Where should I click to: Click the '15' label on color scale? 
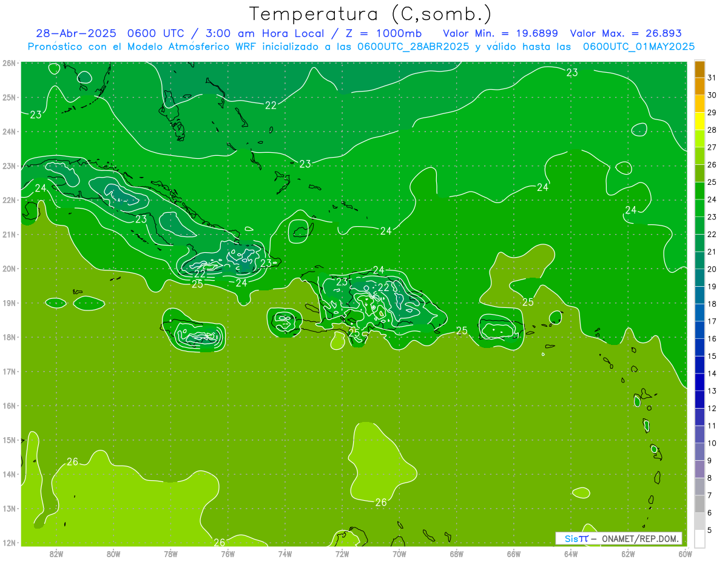(x=712, y=356)
